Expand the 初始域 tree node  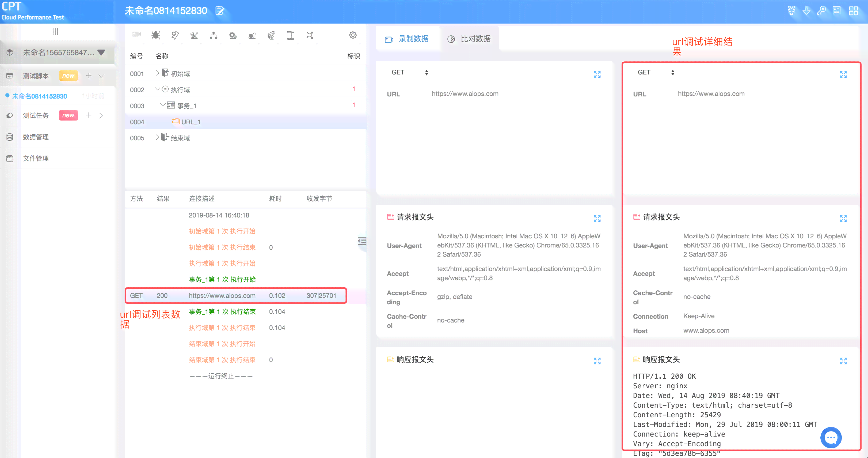(157, 73)
